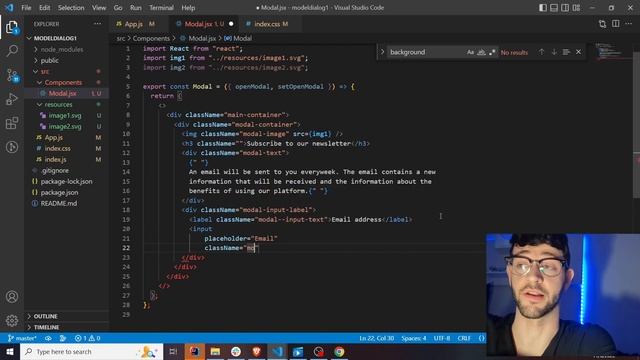Viewport: 640px width, 360px height.
Task: Click UTF-8 encoding status
Action: [442, 338]
